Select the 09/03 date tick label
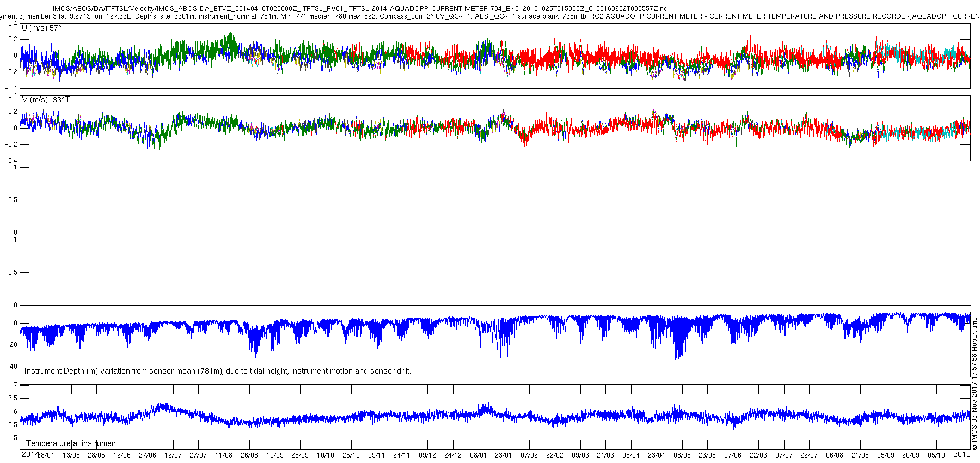The width and height of the screenshot is (980, 463). pyautogui.click(x=580, y=455)
